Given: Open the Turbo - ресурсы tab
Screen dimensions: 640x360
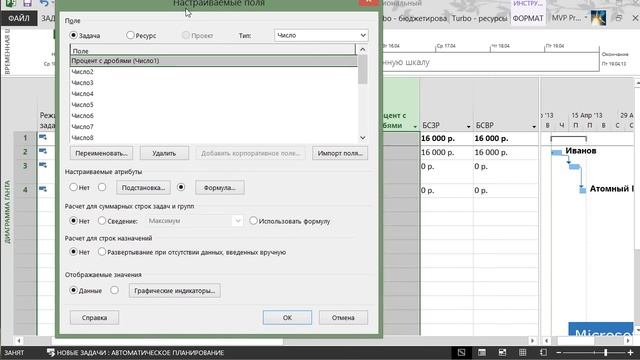Looking at the screenshot, I should (x=479, y=18).
